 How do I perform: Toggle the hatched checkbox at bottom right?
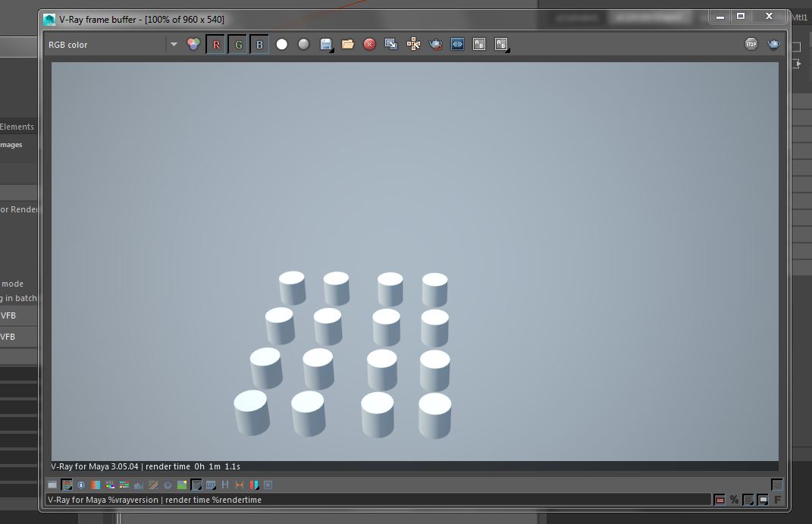[x=777, y=485]
